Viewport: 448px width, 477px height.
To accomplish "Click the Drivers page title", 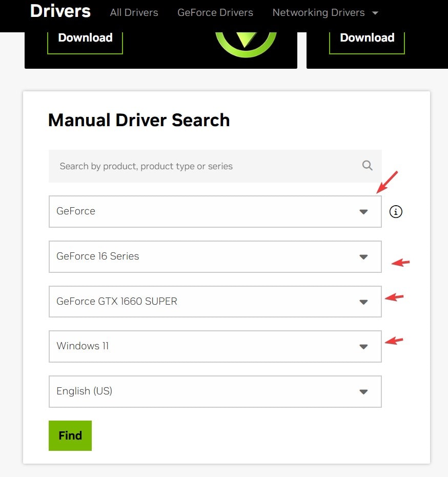I will [x=60, y=11].
